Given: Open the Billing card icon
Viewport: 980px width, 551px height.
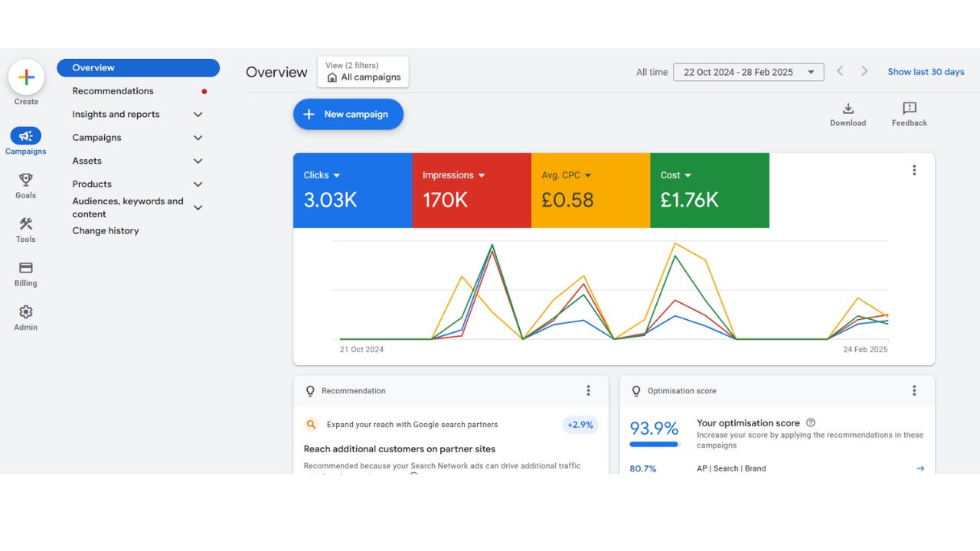Looking at the screenshot, I should pyautogui.click(x=26, y=268).
